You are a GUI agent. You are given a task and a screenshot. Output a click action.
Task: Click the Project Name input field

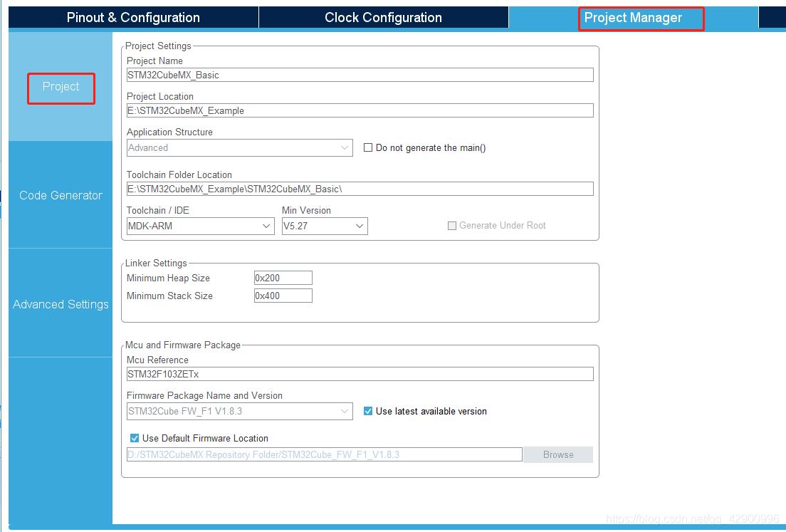coord(360,75)
